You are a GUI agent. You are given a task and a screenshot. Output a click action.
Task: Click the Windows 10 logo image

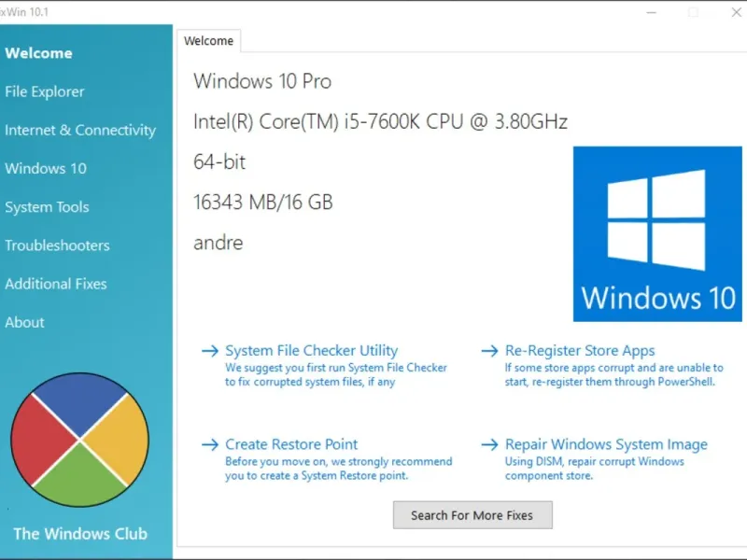point(657,233)
